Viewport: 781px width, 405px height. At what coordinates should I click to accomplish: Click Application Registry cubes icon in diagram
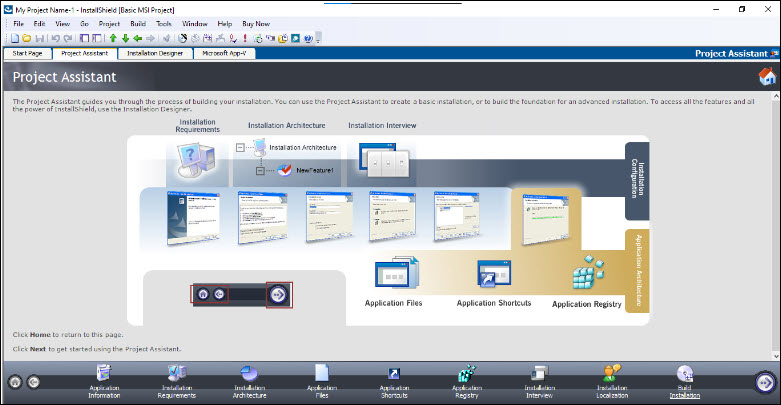588,272
